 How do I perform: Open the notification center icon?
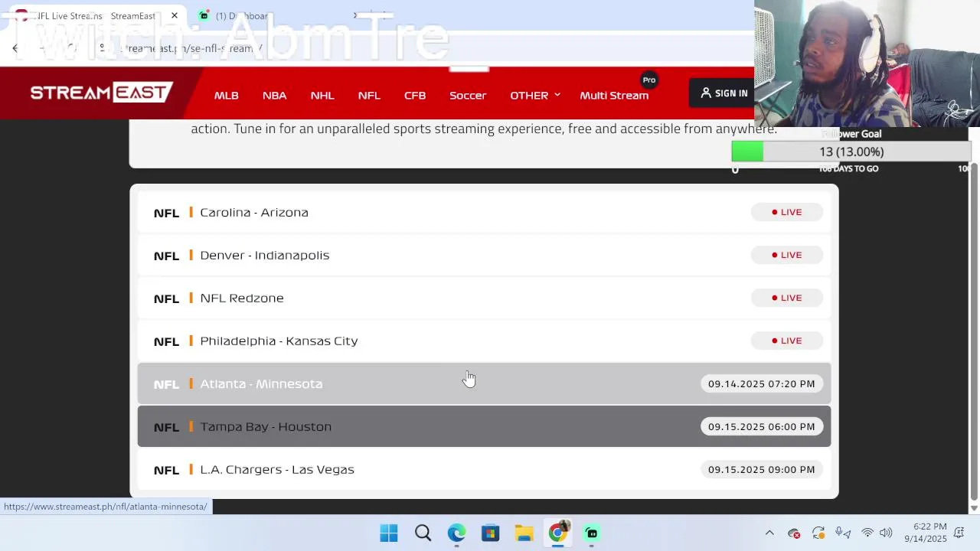959,533
